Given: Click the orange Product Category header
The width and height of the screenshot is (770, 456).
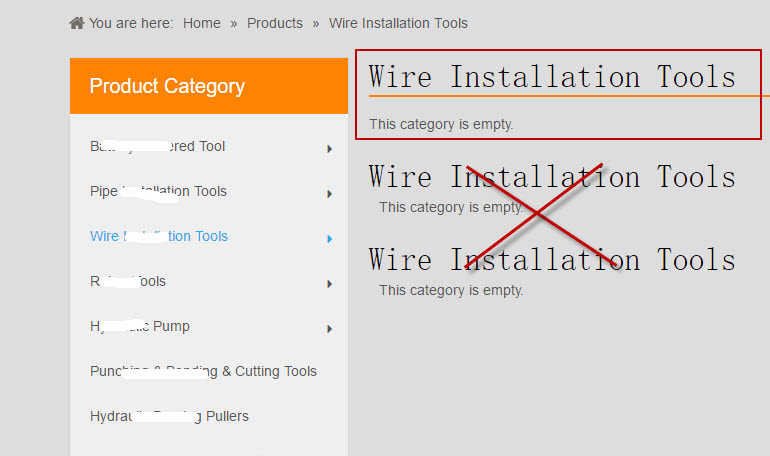Looking at the screenshot, I should [209, 86].
